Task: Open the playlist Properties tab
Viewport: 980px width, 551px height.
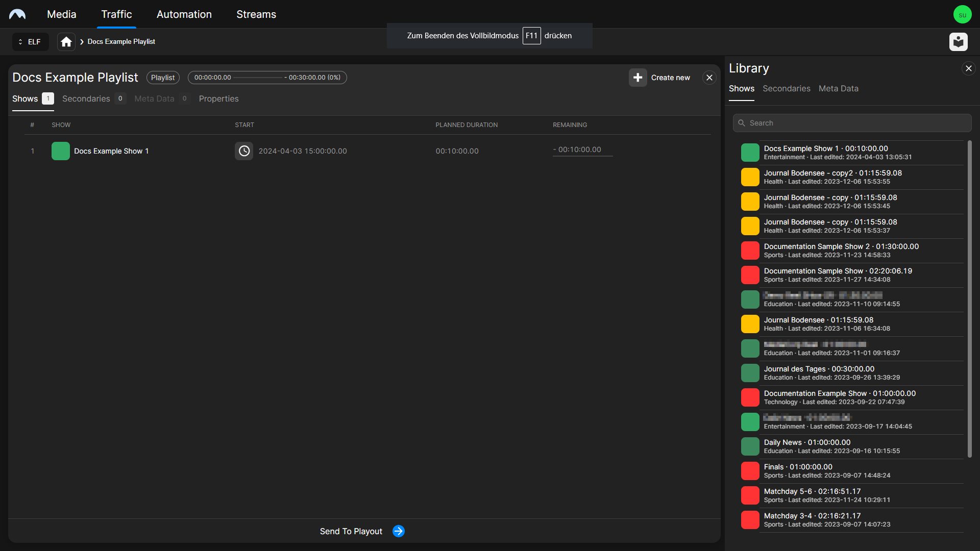Action: pyautogui.click(x=218, y=98)
